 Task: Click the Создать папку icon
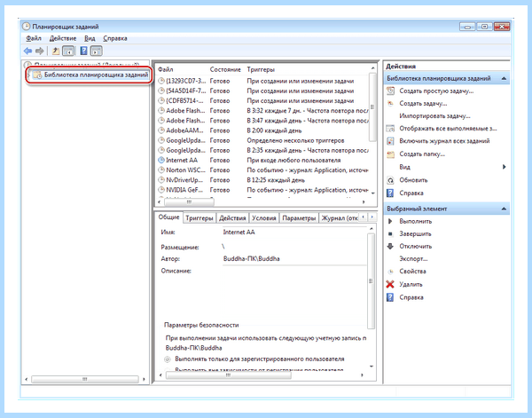tap(390, 154)
